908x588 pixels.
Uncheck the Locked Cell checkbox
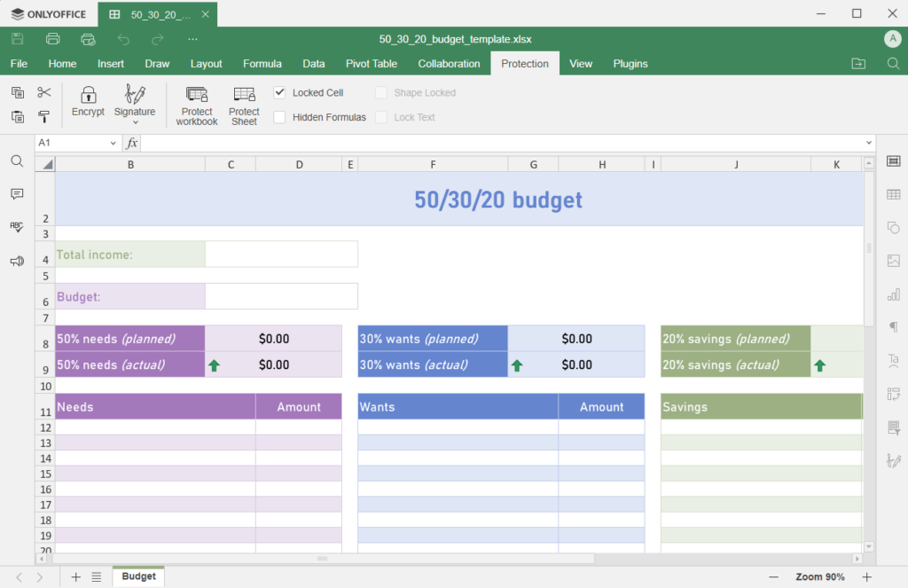click(280, 92)
